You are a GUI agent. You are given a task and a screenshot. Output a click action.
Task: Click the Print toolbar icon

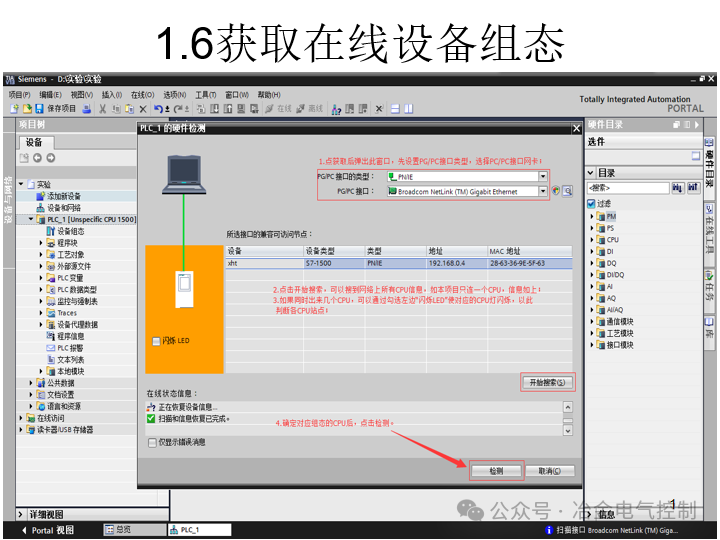tap(86, 109)
